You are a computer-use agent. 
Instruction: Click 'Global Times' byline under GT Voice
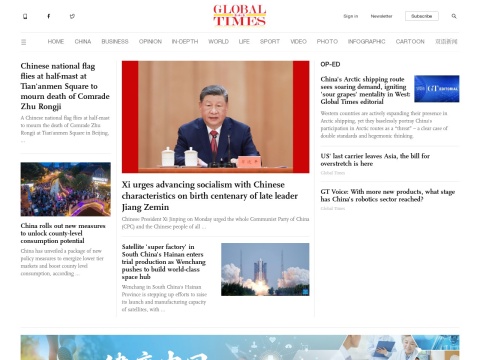333,208
